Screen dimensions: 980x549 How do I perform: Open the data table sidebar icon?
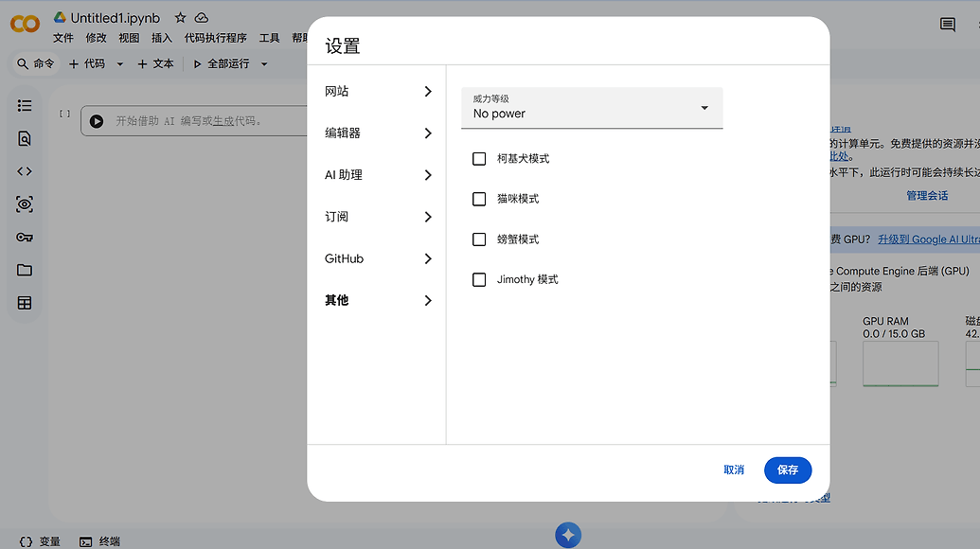[25, 303]
